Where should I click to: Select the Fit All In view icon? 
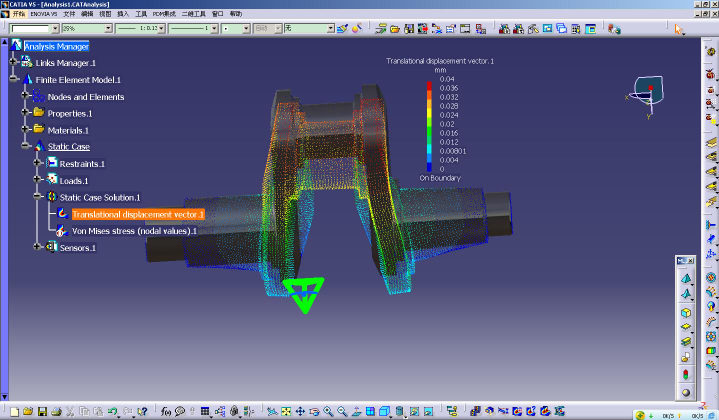(286, 411)
